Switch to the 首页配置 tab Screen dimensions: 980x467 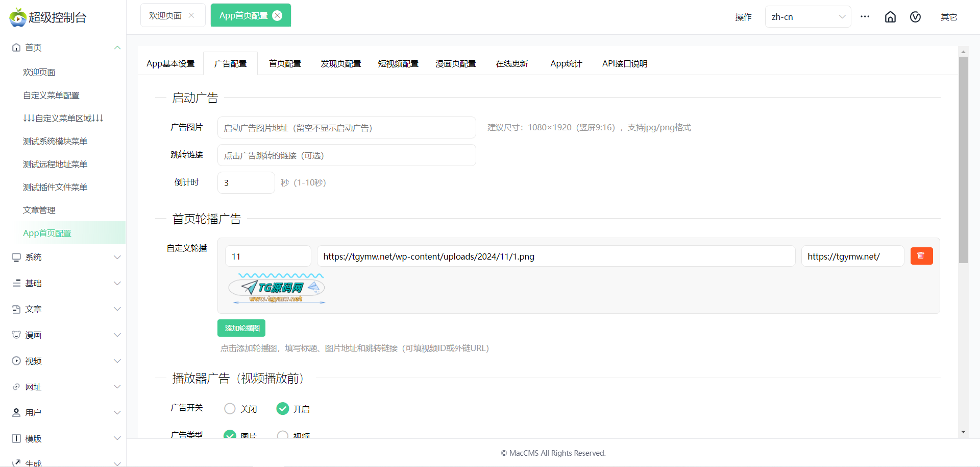[285, 63]
